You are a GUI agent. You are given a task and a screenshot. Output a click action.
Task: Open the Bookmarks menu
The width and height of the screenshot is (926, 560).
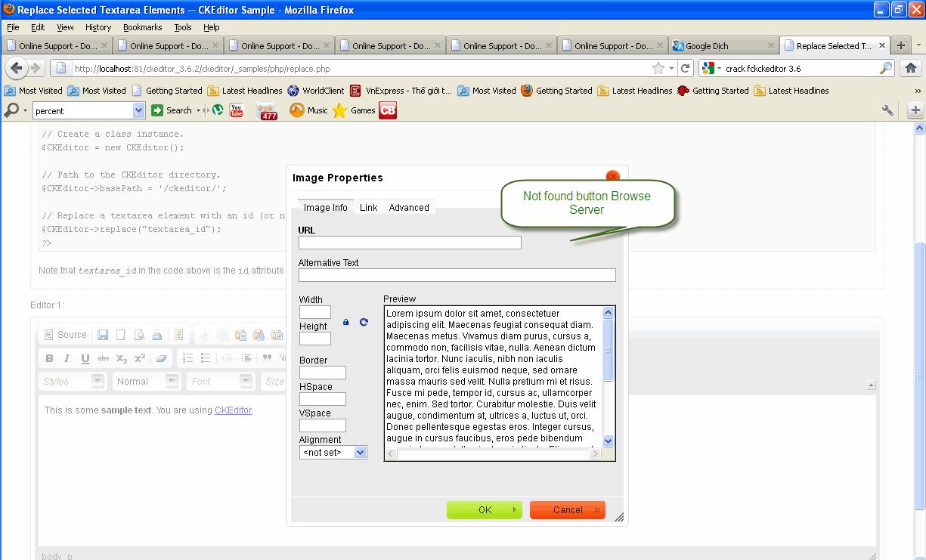pyautogui.click(x=142, y=27)
